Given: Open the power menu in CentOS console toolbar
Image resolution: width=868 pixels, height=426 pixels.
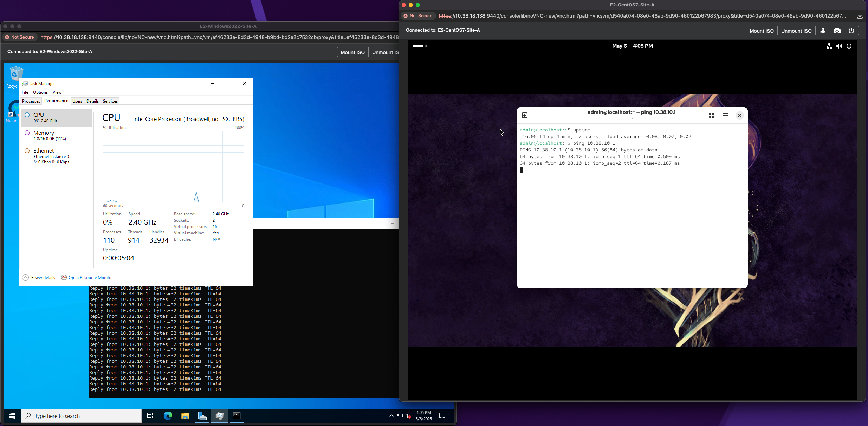Looking at the screenshot, I should [x=851, y=31].
